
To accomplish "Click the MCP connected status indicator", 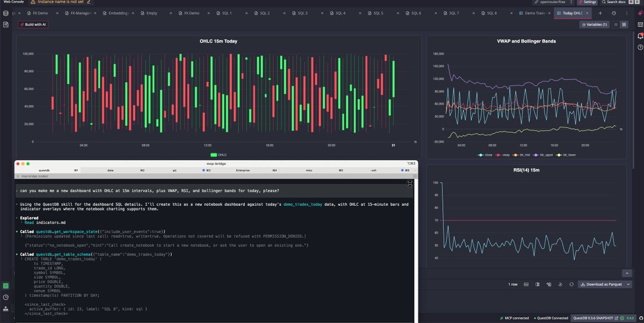I will pos(515,318).
